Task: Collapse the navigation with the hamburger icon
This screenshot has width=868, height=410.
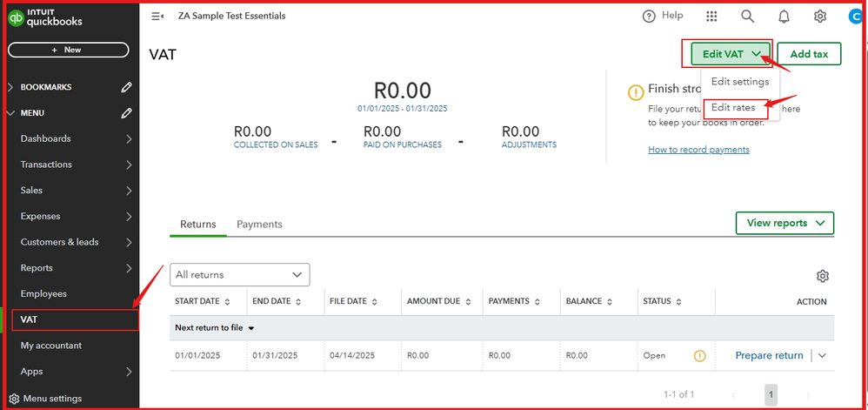Action: pos(157,16)
